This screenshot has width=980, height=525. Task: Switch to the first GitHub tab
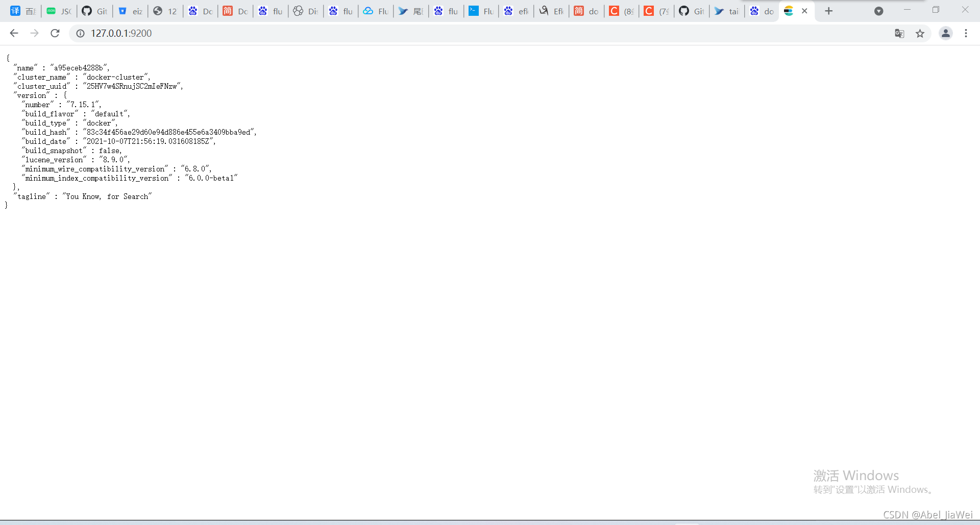(94, 11)
